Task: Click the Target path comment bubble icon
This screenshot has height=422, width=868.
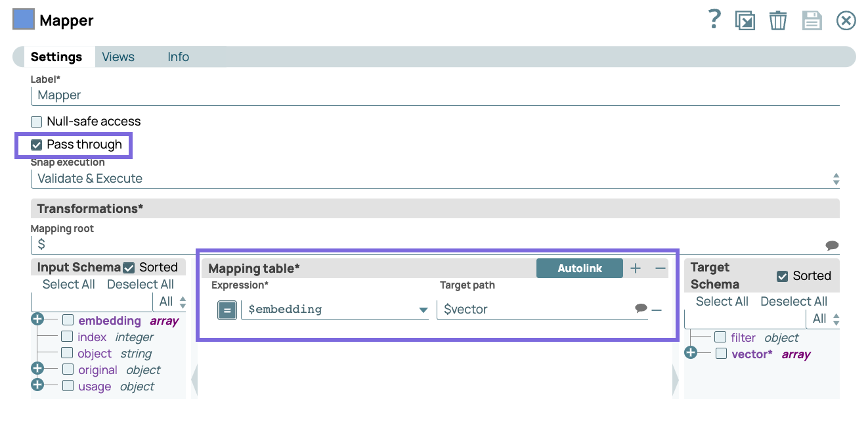Action: pyautogui.click(x=641, y=308)
